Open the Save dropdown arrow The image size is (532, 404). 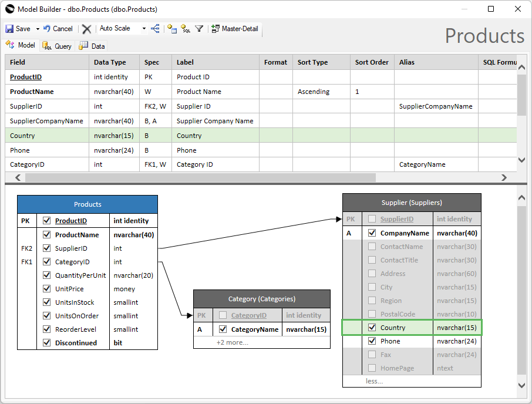[x=38, y=29]
